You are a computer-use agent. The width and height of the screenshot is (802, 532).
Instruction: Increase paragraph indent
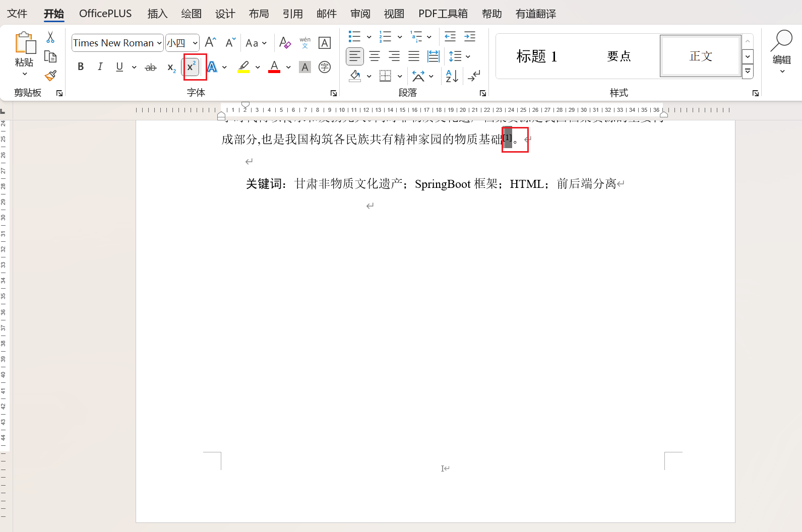click(x=470, y=36)
